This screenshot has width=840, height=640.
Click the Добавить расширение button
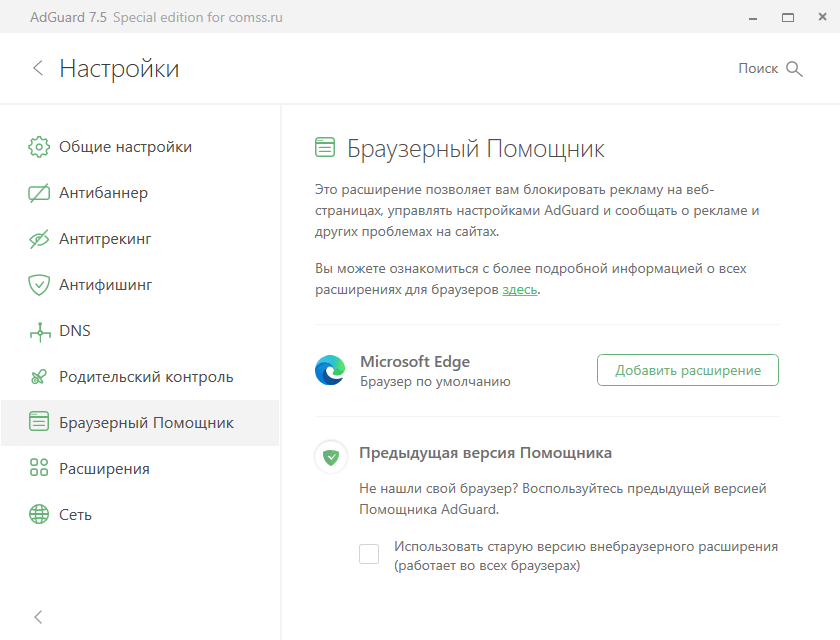(x=688, y=370)
